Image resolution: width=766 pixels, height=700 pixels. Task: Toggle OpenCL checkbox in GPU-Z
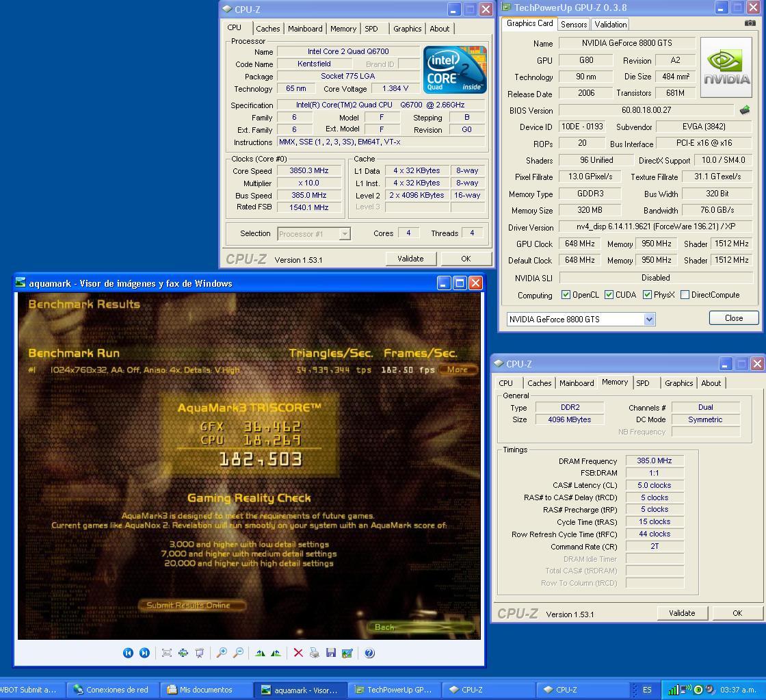coord(566,295)
